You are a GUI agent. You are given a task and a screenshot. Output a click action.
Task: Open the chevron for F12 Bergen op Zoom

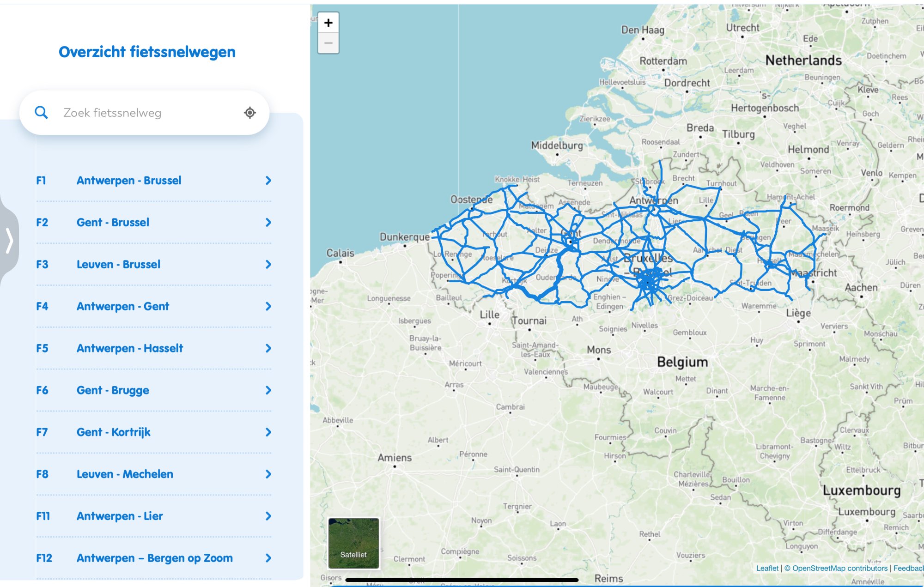tap(268, 558)
